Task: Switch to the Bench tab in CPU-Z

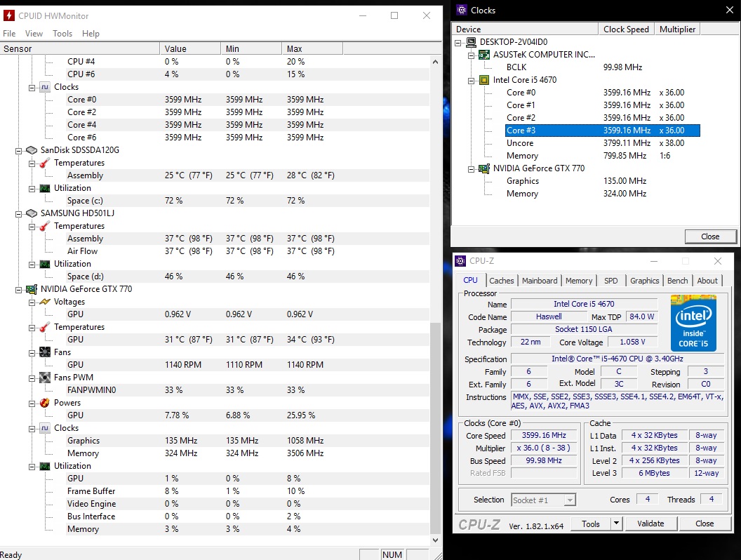Action: pos(677,281)
